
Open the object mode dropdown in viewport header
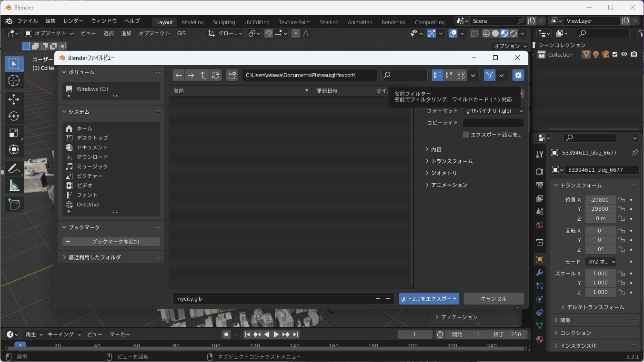[49, 33]
